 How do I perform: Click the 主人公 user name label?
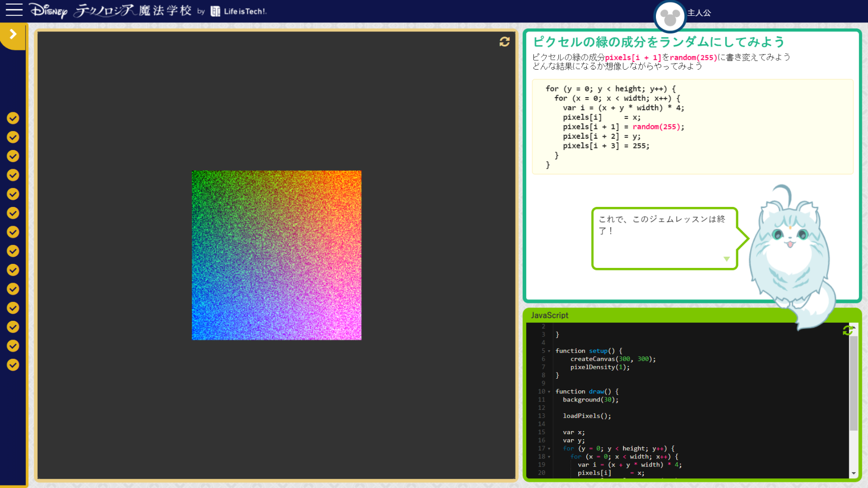pyautogui.click(x=699, y=13)
